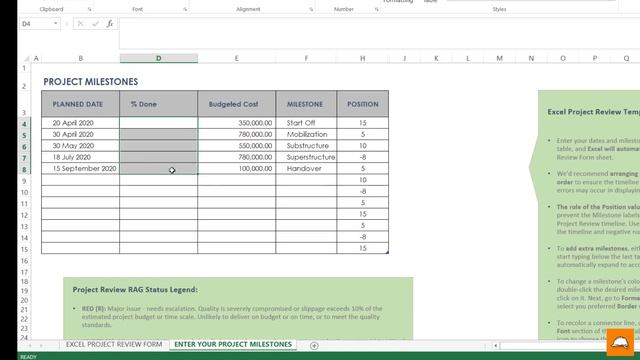The height and width of the screenshot is (360, 640).
Task: Select row 8 header
Action: coord(24,169)
